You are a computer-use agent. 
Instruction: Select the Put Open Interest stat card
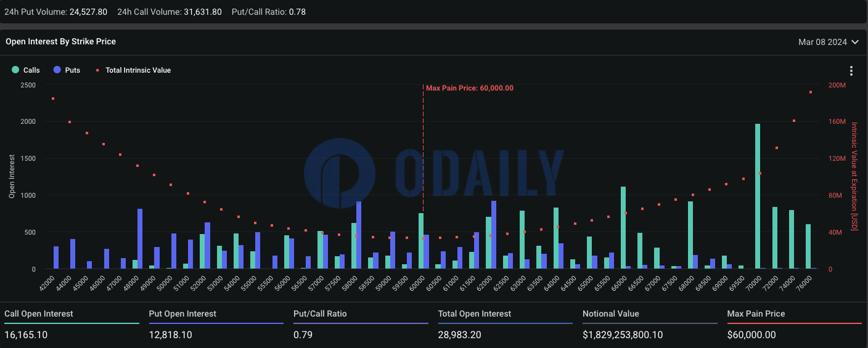[x=216, y=325]
